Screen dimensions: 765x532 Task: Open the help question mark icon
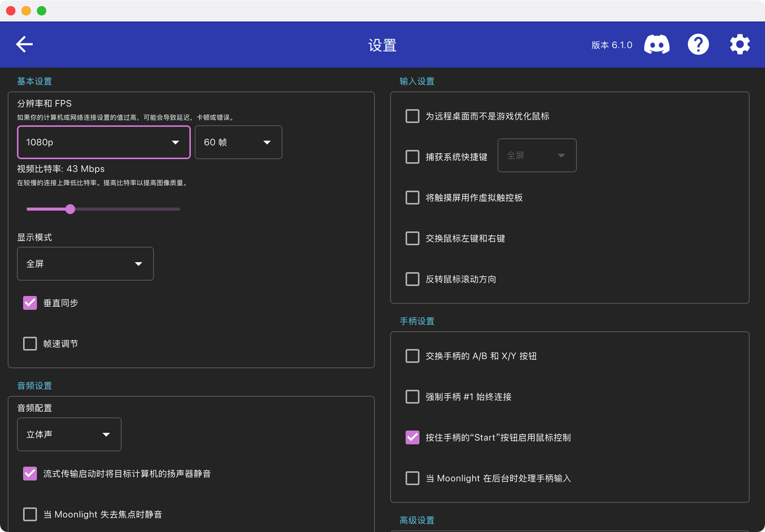coord(698,45)
